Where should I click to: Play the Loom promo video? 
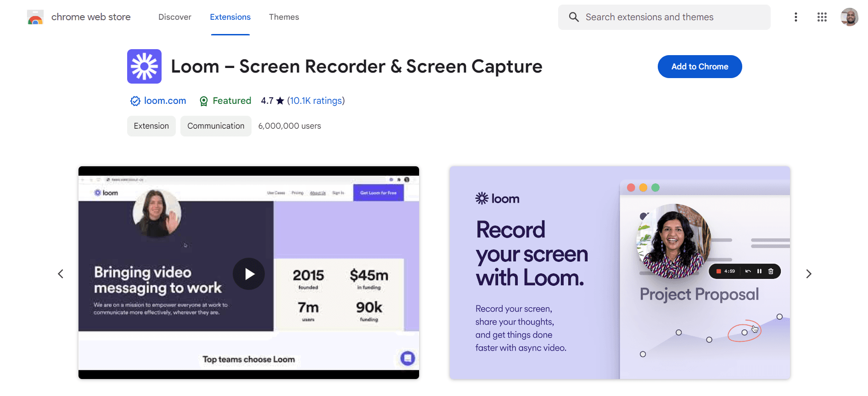coord(248,274)
